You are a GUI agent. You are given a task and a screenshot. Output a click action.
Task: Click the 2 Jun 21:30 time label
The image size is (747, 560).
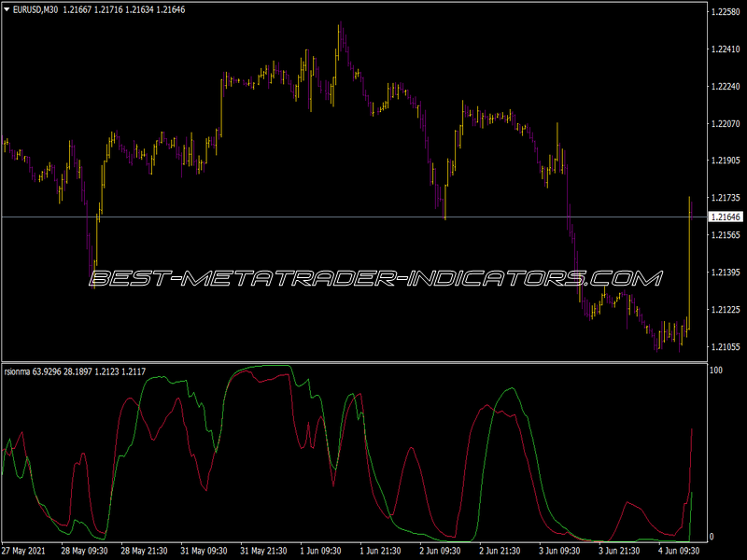click(500, 551)
